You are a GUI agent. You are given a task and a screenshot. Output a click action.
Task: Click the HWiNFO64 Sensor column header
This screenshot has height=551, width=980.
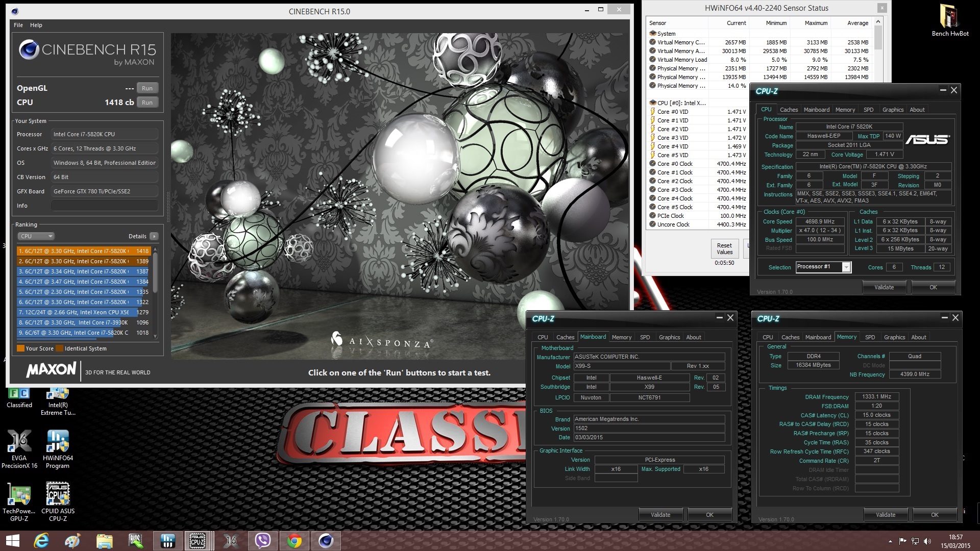click(x=677, y=23)
